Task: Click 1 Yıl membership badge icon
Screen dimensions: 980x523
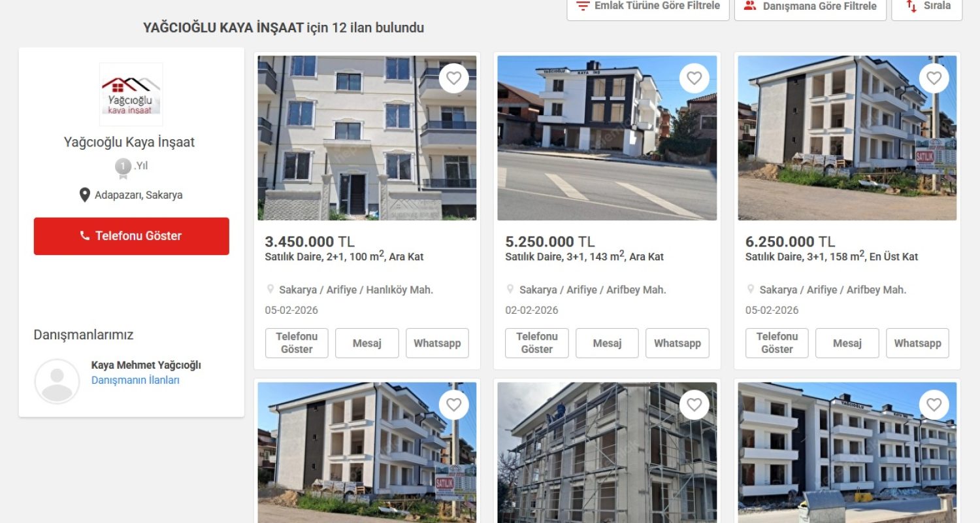Action: click(123, 168)
